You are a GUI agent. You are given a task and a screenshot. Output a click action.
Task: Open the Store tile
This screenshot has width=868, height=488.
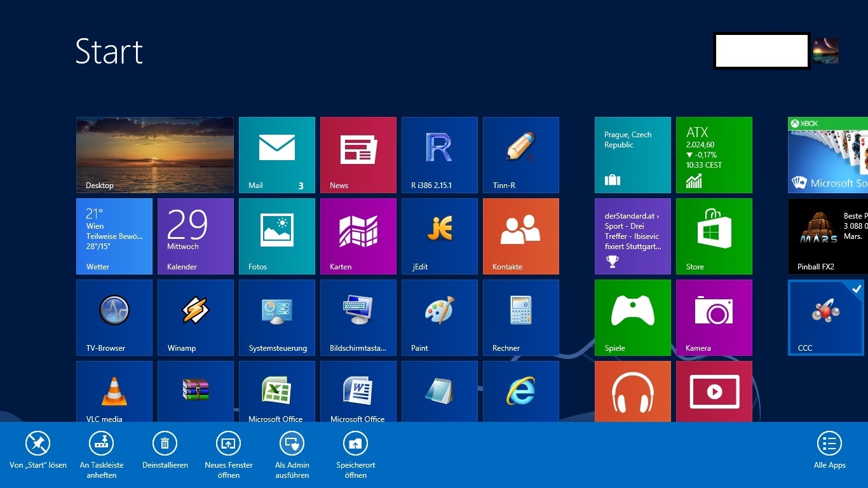pos(714,236)
